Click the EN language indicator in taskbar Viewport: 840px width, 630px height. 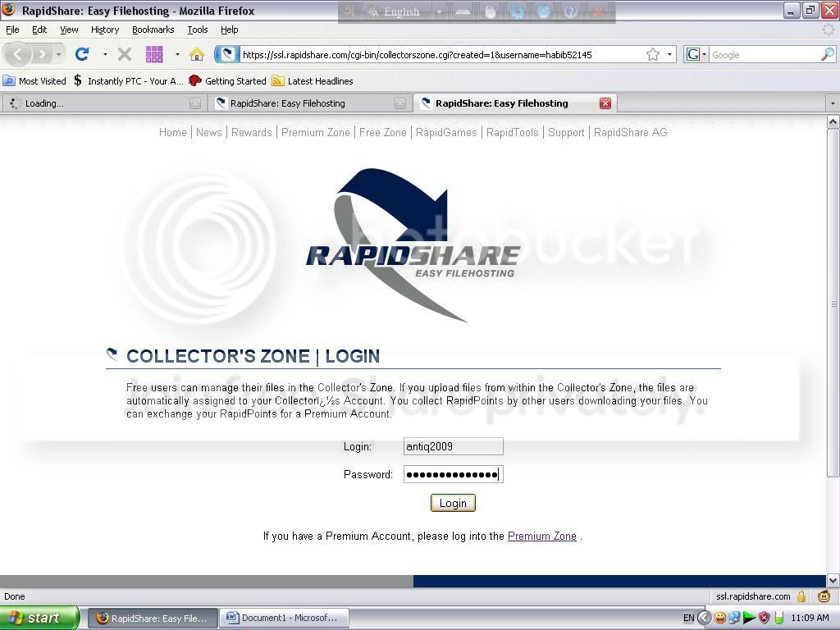688,618
